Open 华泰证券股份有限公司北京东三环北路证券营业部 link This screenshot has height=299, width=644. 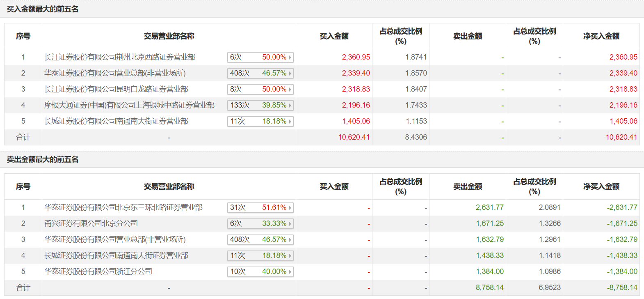coord(123,207)
